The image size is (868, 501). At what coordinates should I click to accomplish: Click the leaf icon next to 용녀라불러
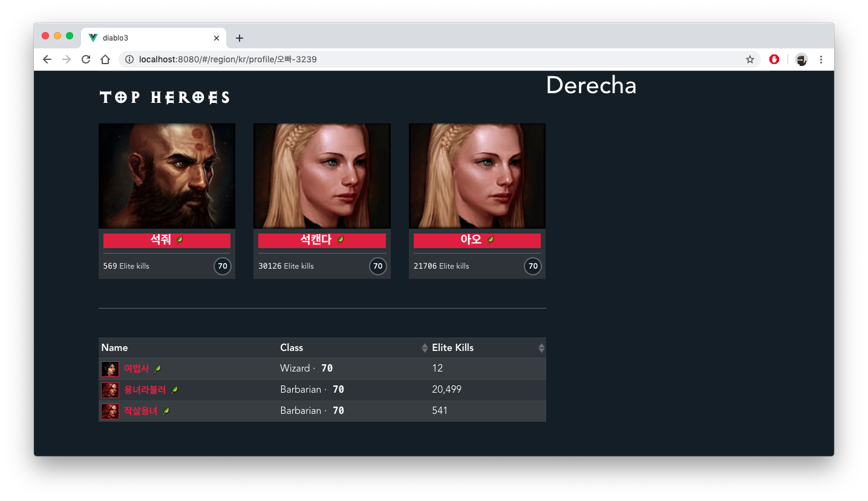[175, 390]
